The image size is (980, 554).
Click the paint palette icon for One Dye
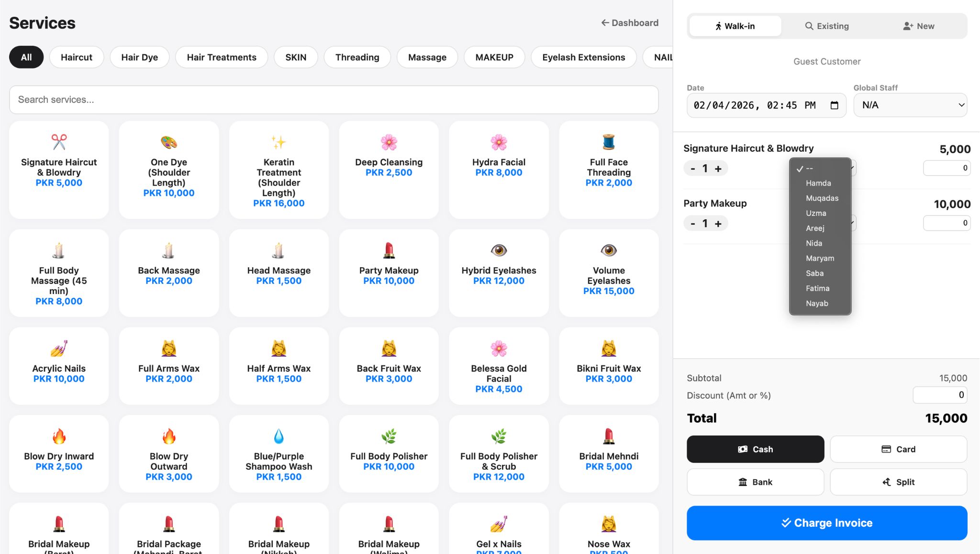pos(169,142)
